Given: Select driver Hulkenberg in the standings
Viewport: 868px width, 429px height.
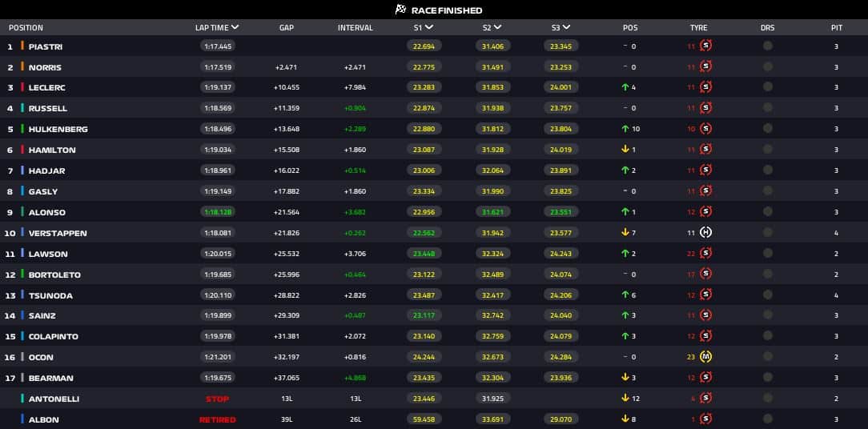Looking at the screenshot, I should 58,130.
